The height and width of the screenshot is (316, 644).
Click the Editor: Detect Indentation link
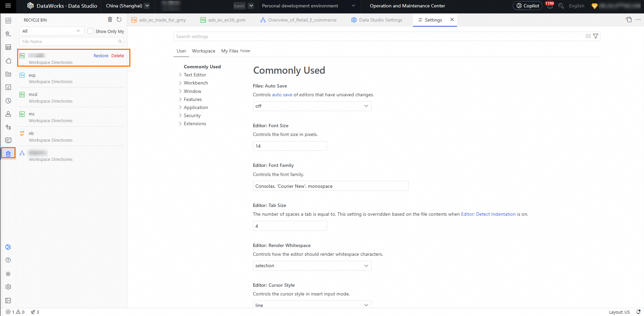(488, 214)
